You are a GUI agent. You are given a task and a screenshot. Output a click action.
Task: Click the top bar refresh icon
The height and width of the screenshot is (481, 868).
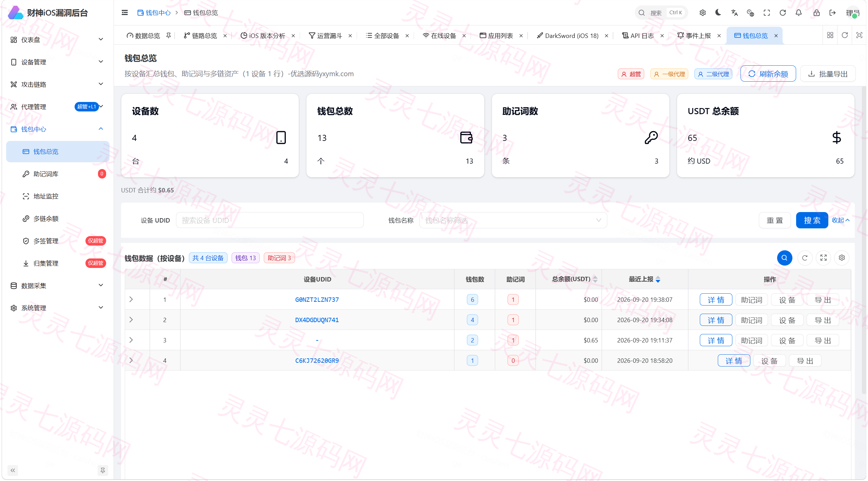pyautogui.click(x=783, y=13)
